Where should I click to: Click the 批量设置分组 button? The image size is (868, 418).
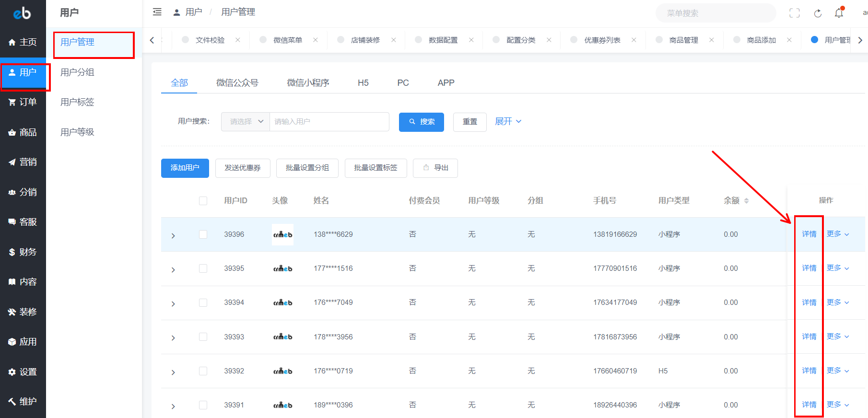307,168
